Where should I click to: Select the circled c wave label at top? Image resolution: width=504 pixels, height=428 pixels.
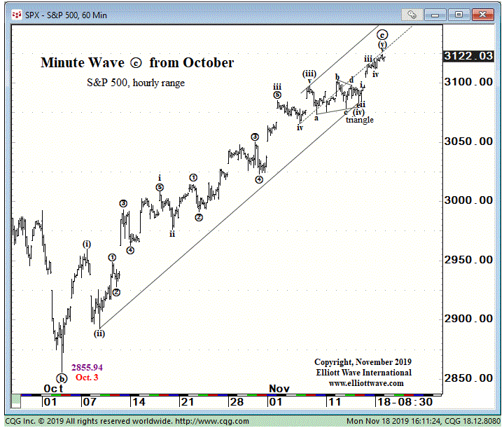pyautogui.click(x=382, y=34)
